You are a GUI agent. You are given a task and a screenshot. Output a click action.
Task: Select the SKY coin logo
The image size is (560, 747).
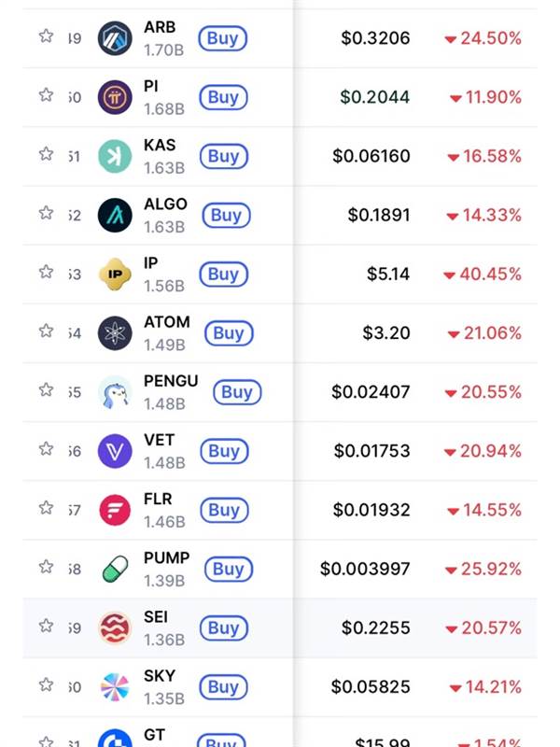115,686
